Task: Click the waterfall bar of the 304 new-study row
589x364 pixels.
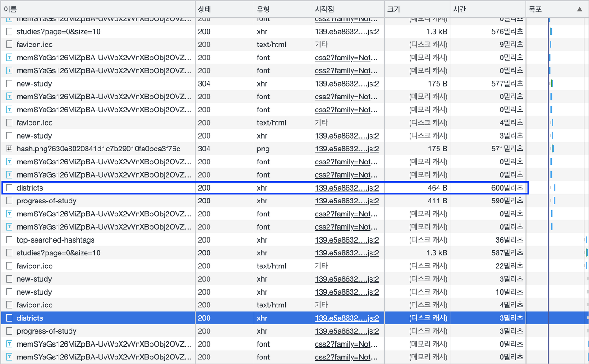Action: click(x=552, y=84)
